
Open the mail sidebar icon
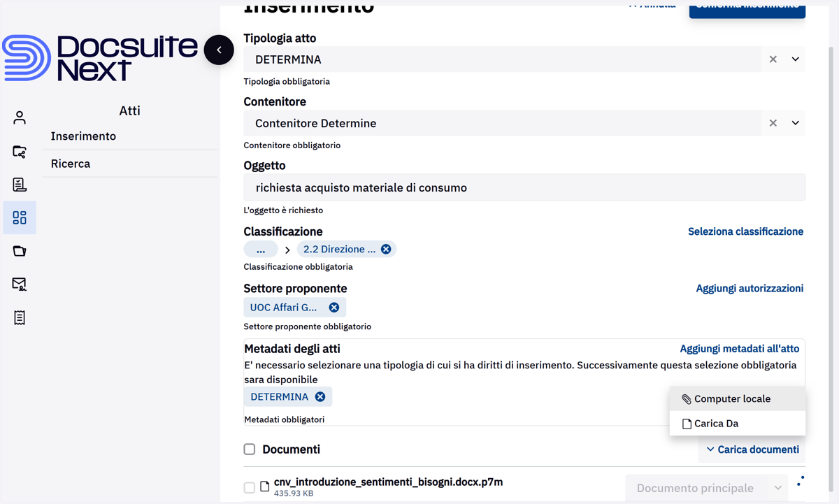pos(20,284)
